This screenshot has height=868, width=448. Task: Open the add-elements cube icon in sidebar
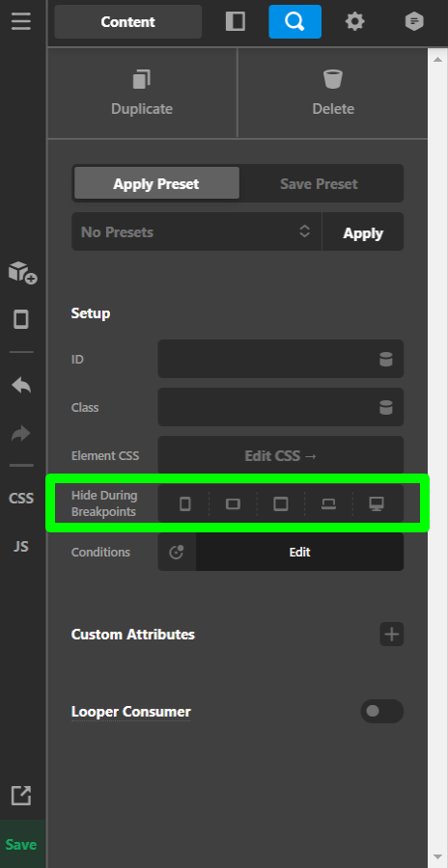point(22,272)
